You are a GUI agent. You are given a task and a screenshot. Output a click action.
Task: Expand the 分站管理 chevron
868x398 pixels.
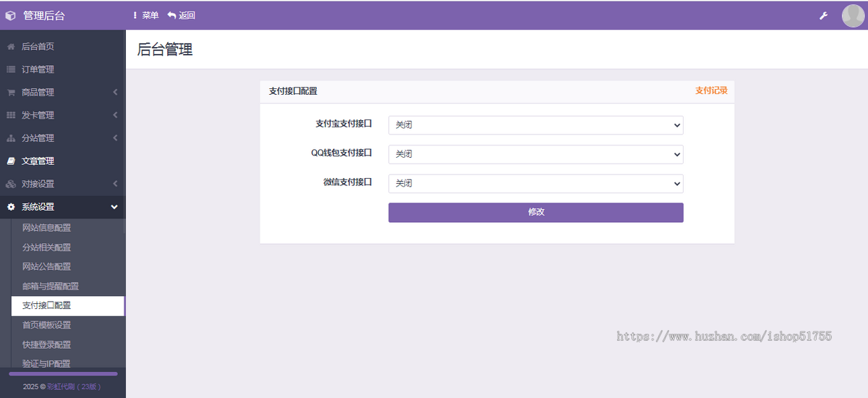115,138
